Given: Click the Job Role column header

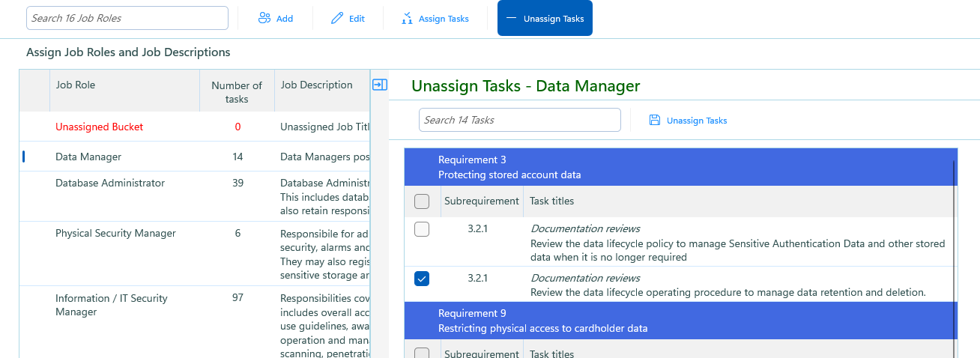Looking at the screenshot, I should point(124,91).
